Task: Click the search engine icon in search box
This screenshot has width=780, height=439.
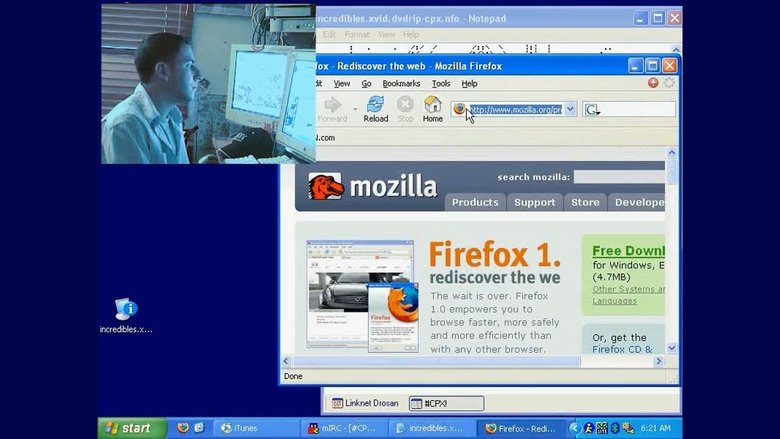Action: point(591,109)
